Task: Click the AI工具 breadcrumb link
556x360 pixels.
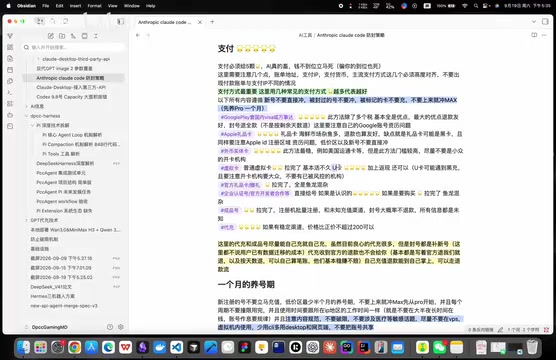Action: click(x=305, y=35)
